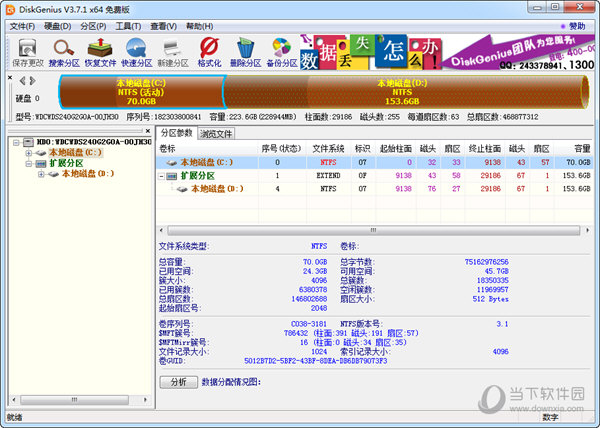Select 本地磁盘(C:) row in partition table
The image size is (600, 428).
click(375, 163)
